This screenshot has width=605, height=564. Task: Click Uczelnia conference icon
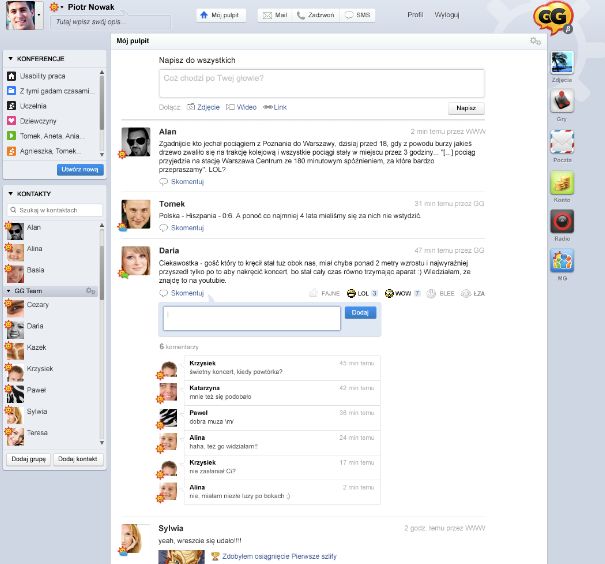click(12, 106)
